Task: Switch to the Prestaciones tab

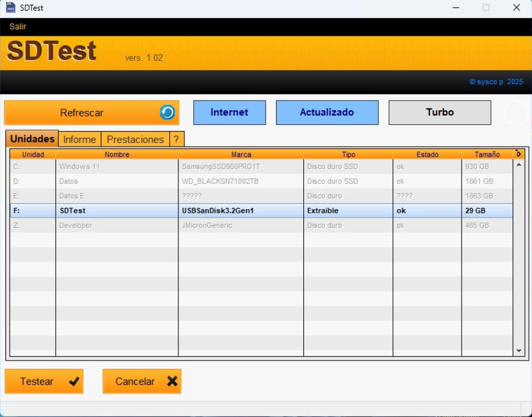Action: (135, 139)
